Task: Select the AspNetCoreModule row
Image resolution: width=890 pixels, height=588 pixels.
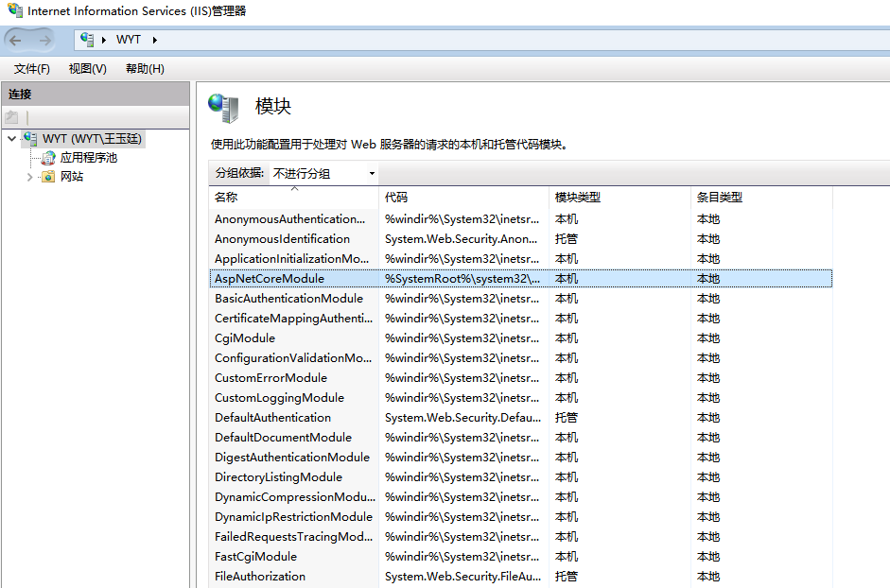Action: [520, 279]
